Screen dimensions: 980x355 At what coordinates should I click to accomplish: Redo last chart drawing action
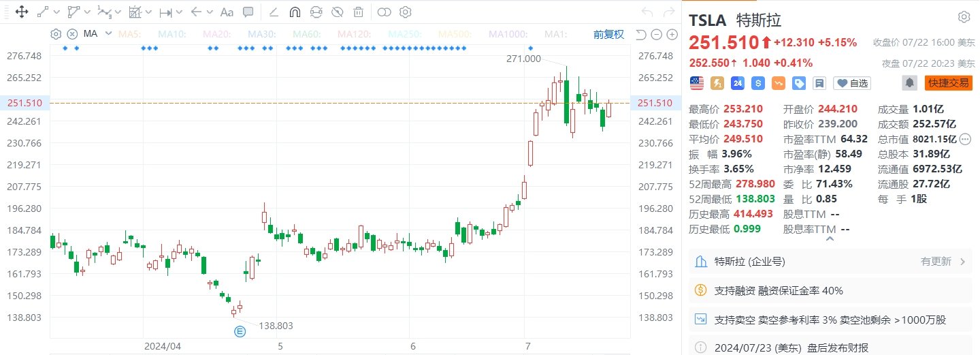pyautogui.click(x=668, y=12)
